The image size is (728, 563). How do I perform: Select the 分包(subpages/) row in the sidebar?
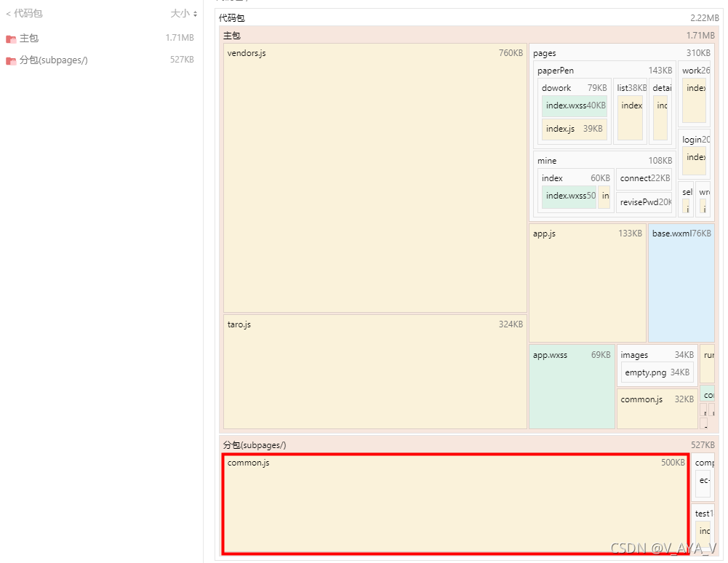point(100,60)
